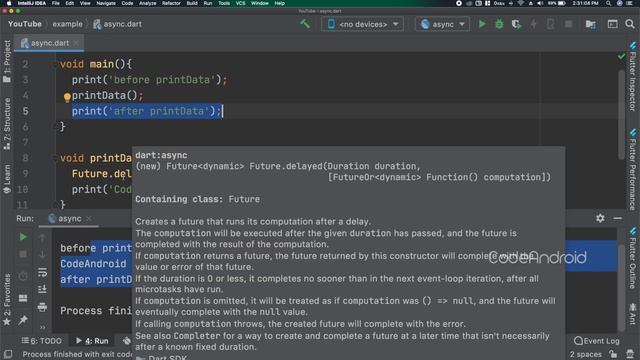Open the async run configuration dropdown

pyautogui.click(x=442, y=24)
